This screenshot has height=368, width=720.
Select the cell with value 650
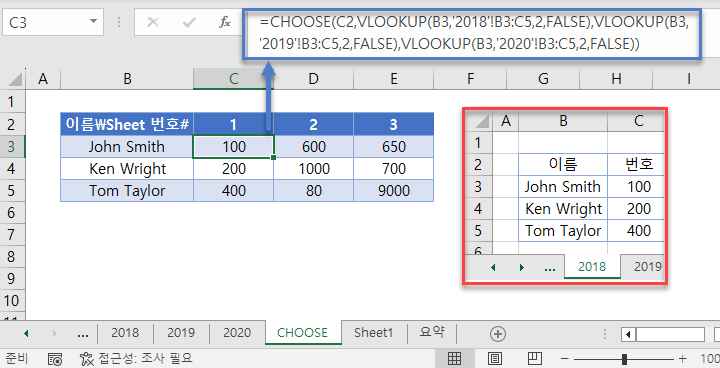(394, 147)
